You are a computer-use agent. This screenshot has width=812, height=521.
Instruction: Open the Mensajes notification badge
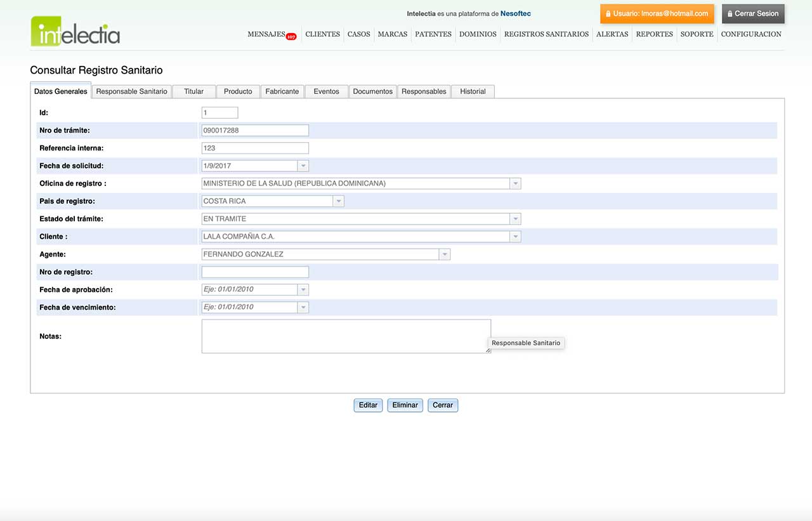pyautogui.click(x=291, y=37)
